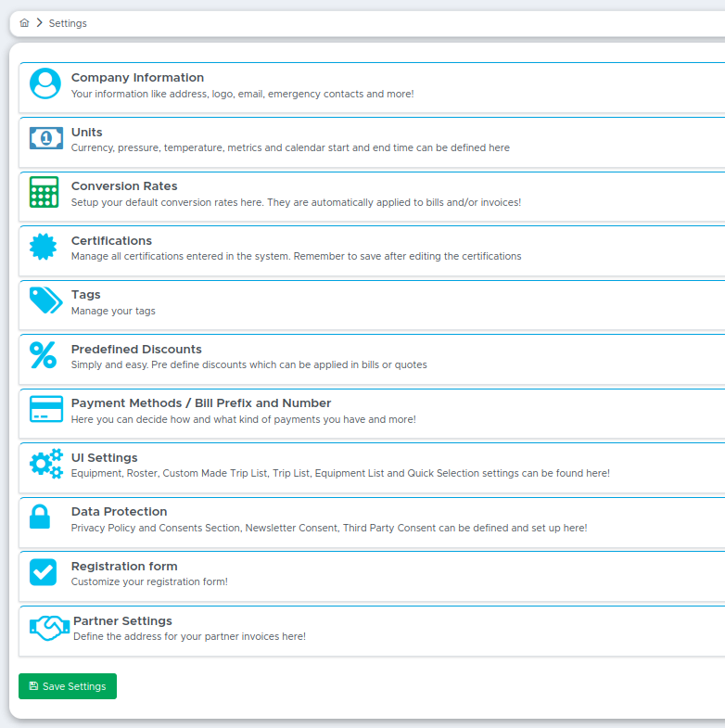Screen dimensions: 725x728
Task: Click 'Setup your default conversion rates' text
Action: pyautogui.click(x=296, y=202)
